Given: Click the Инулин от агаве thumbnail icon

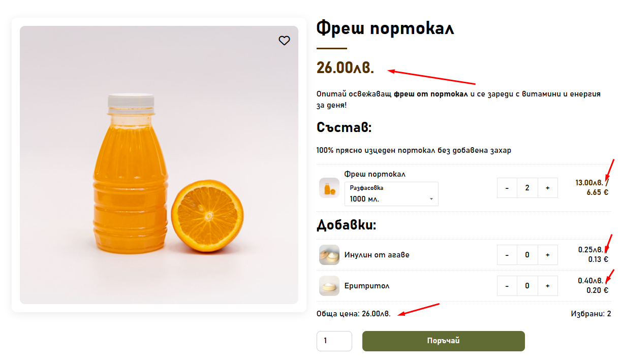Looking at the screenshot, I should click(x=329, y=255).
